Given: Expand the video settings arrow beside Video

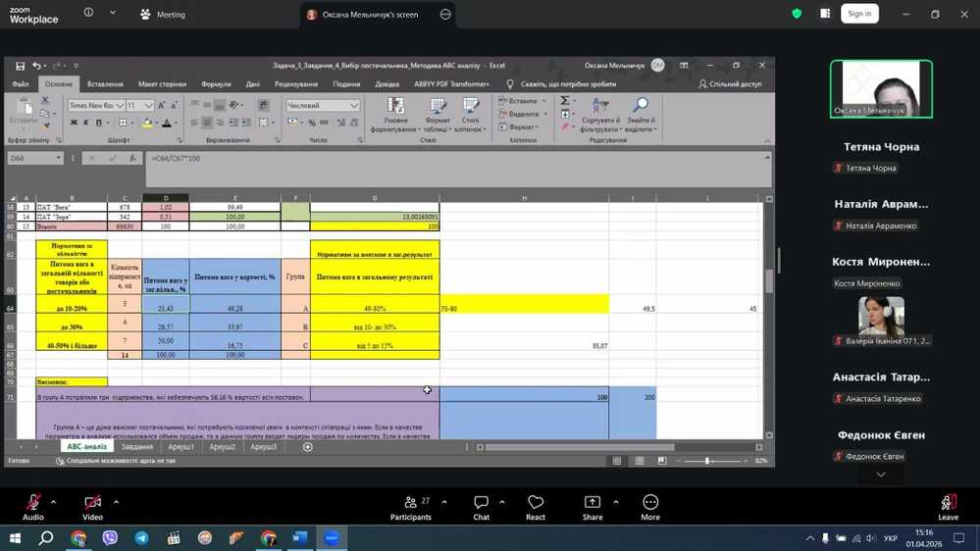Looking at the screenshot, I should 116,502.
